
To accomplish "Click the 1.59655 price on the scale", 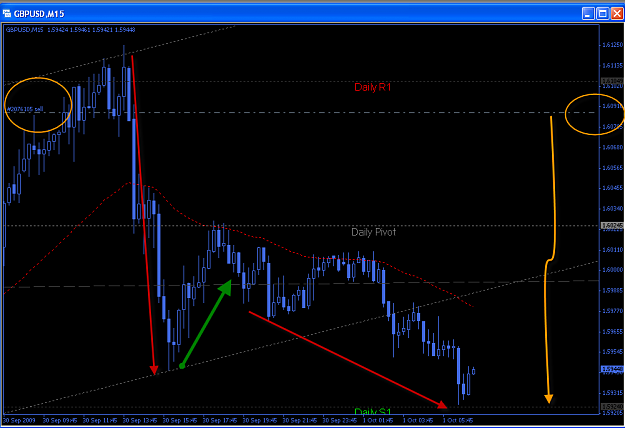I will coord(612,332).
